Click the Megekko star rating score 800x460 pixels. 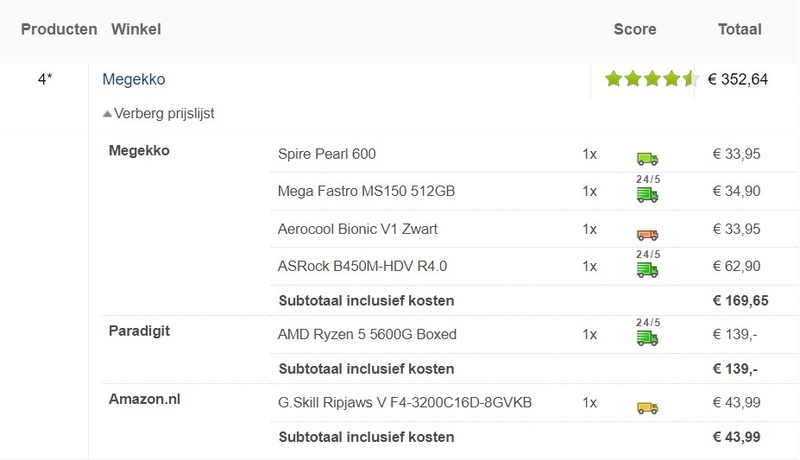[x=652, y=79]
